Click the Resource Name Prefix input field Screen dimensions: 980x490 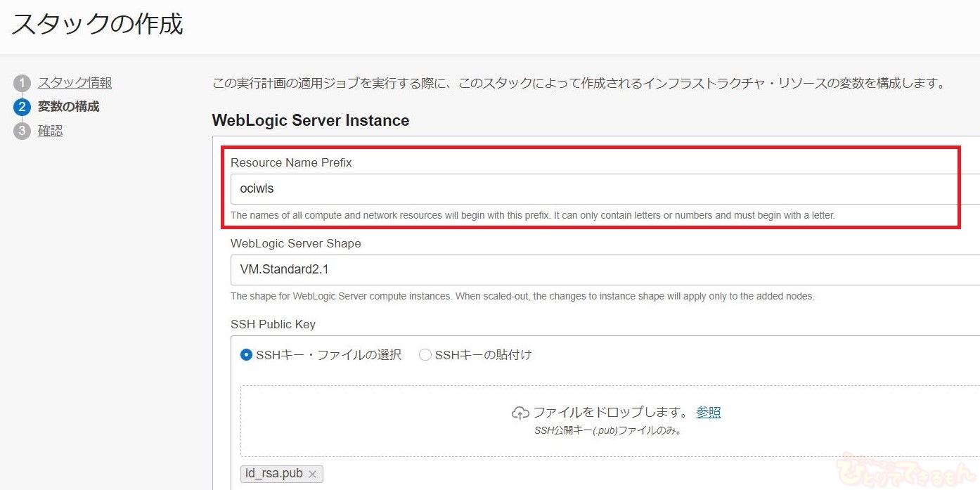tap(605, 189)
